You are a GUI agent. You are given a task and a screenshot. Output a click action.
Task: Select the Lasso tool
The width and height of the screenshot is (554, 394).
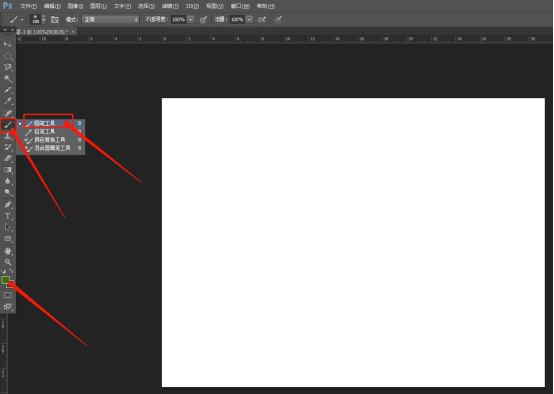[x=8, y=67]
